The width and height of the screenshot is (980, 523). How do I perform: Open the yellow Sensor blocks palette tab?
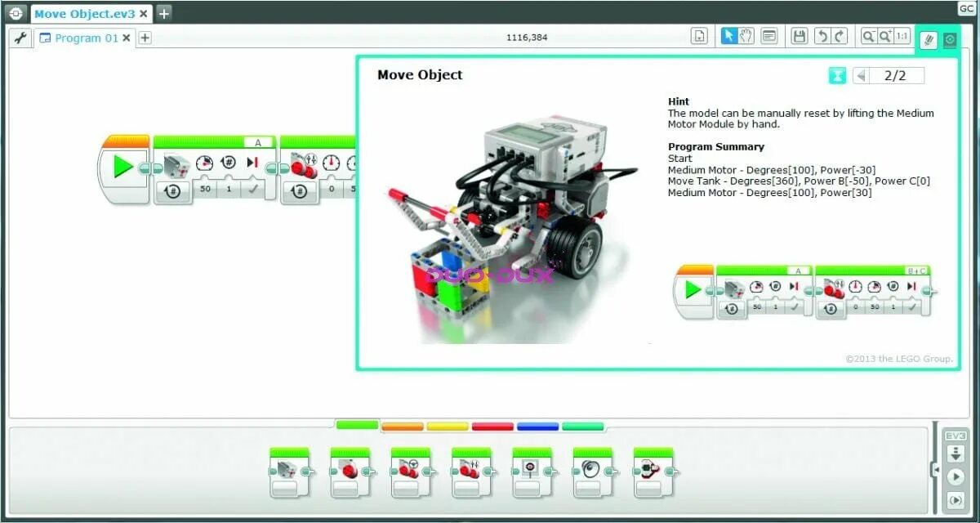448,426
